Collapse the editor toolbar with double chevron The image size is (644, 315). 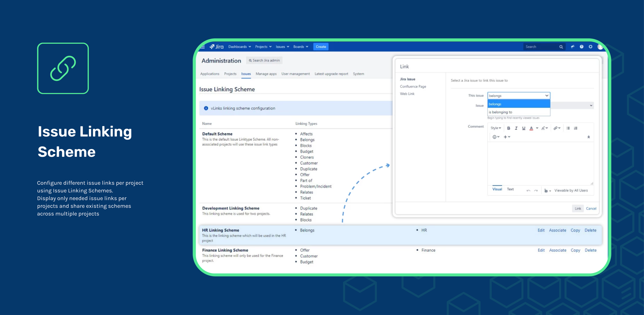(589, 137)
